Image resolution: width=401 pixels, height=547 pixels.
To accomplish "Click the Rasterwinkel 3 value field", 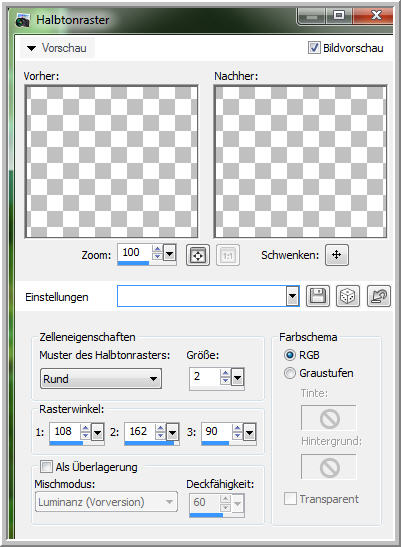I will tap(216, 432).
